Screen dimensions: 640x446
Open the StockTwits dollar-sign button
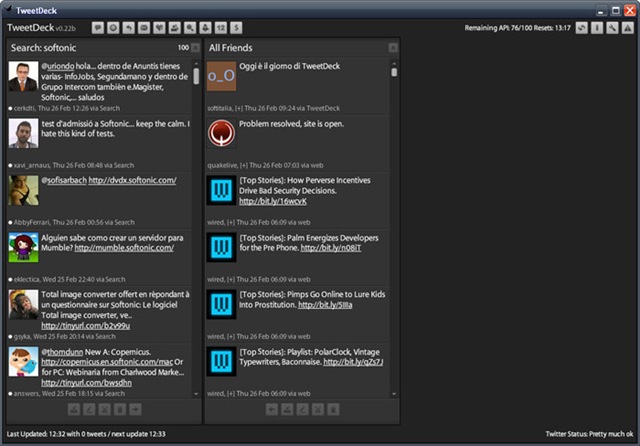pyautogui.click(x=236, y=28)
